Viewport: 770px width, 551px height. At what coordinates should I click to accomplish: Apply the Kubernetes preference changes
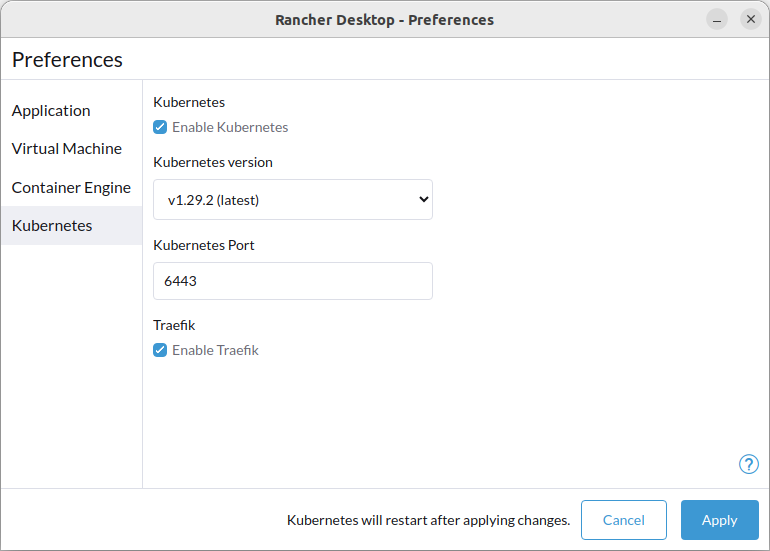click(x=719, y=520)
